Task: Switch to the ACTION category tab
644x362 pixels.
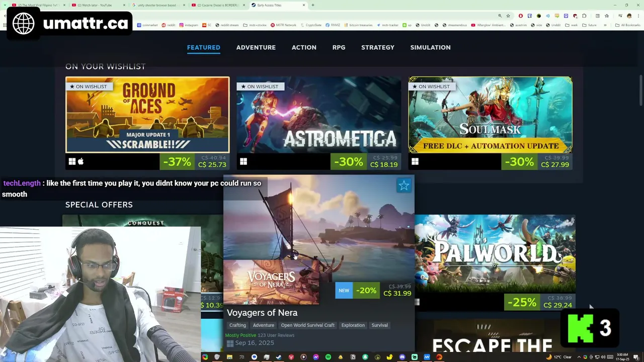Action: (x=304, y=47)
